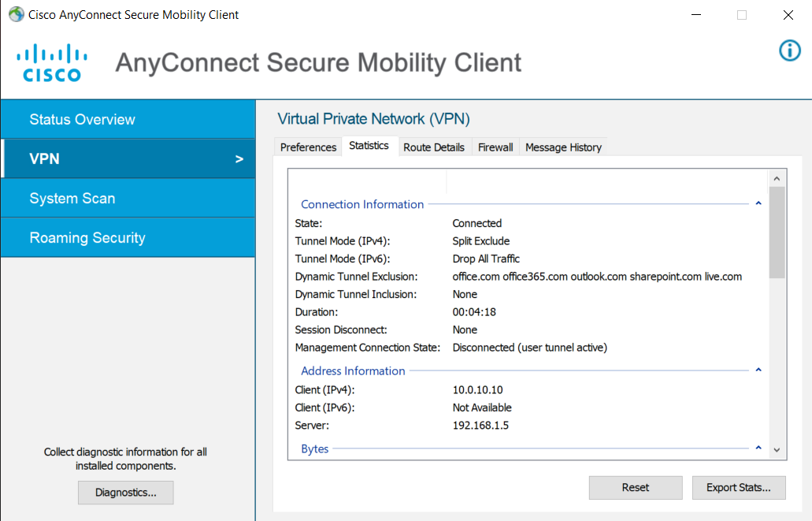812x521 pixels.
Task: Select Management Connection State value text
Action: [x=530, y=348]
